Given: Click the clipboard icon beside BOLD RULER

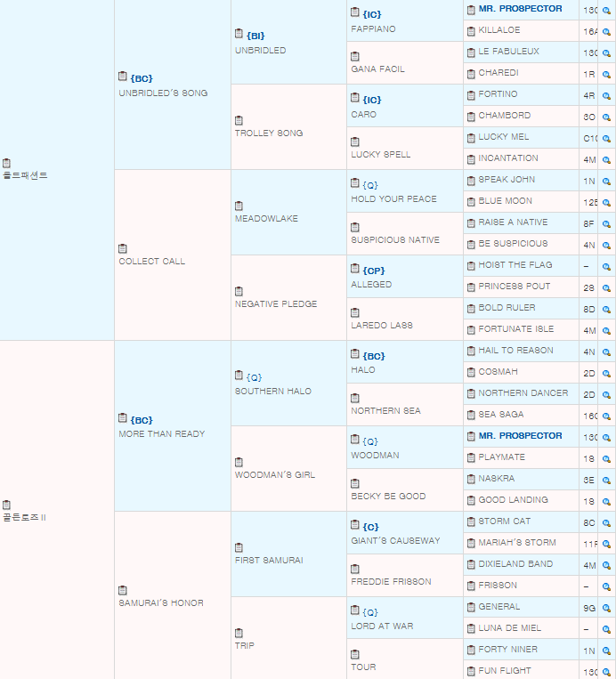Looking at the screenshot, I should coord(471,309).
